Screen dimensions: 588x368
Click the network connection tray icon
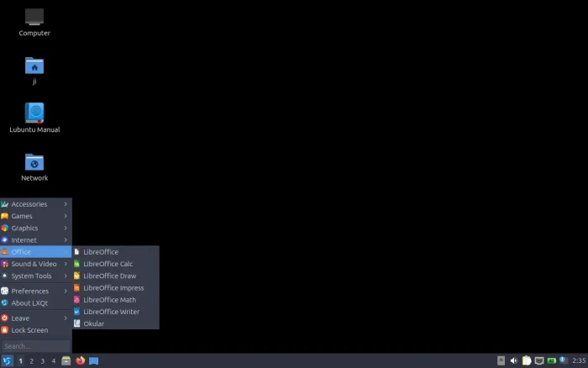point(539,360)
